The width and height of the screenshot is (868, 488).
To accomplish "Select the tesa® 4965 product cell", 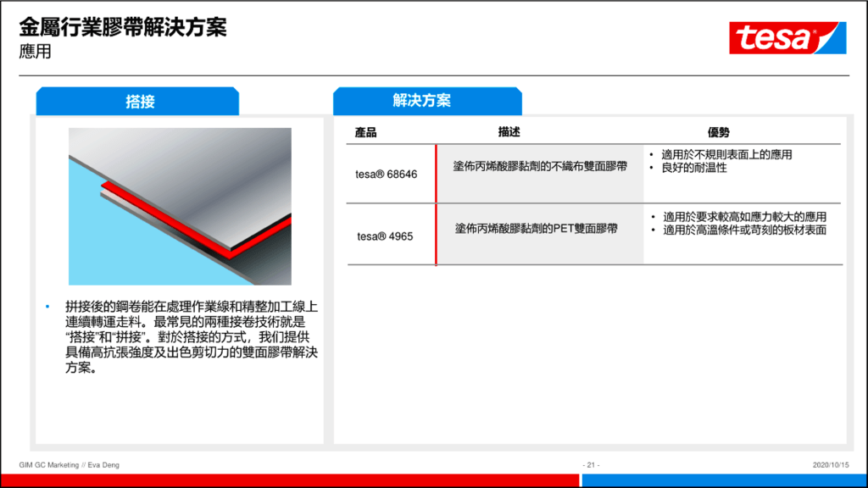I will pyautogui.click(x=385, y=236).
